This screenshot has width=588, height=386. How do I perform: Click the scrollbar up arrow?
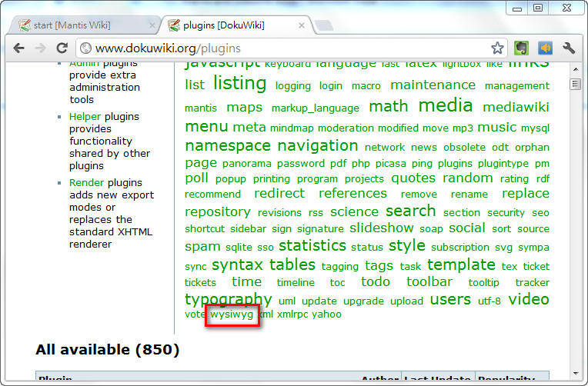click(x=575, y=69)
